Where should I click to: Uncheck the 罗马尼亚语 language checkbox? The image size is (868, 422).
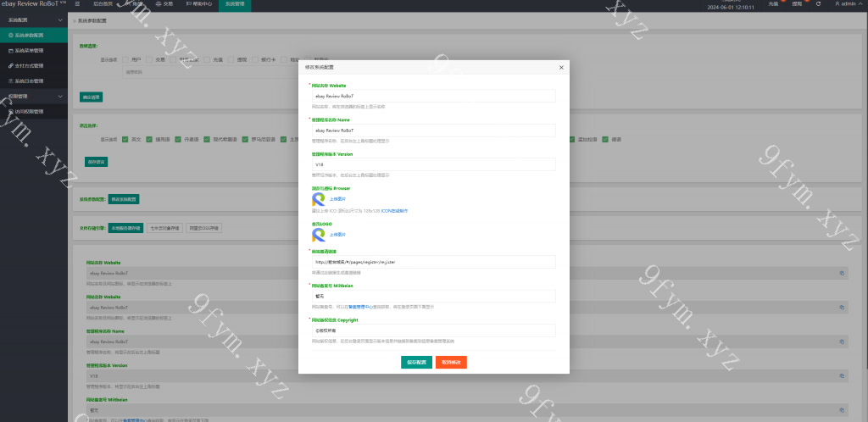coord(245,139)
